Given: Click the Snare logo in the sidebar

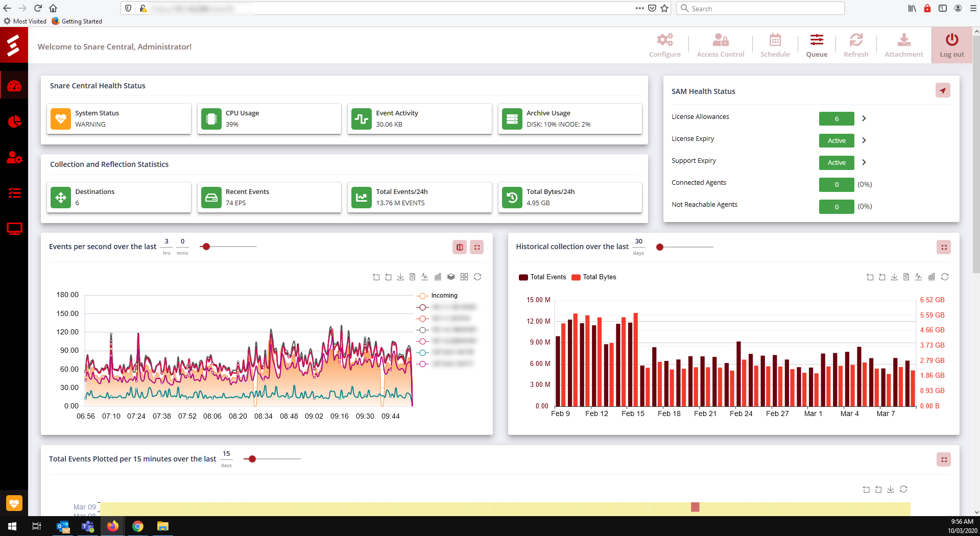Looking at the screenshot, I should coord(14,45).
